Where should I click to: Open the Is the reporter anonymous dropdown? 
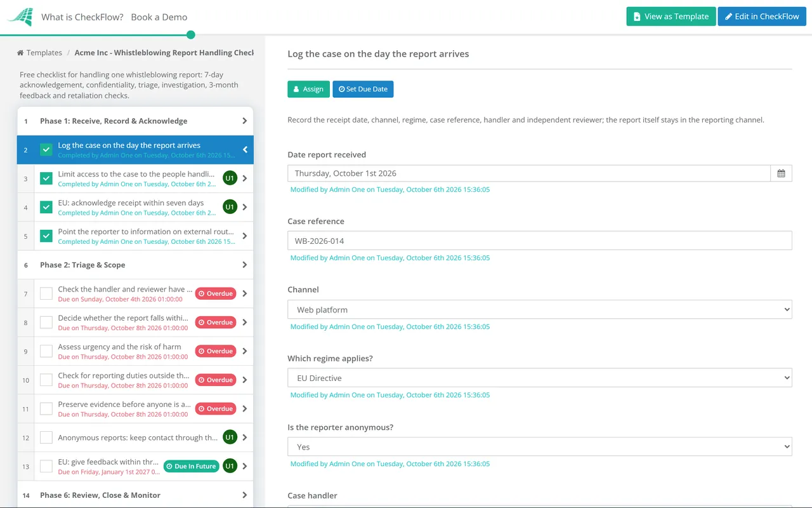(540, 446)
